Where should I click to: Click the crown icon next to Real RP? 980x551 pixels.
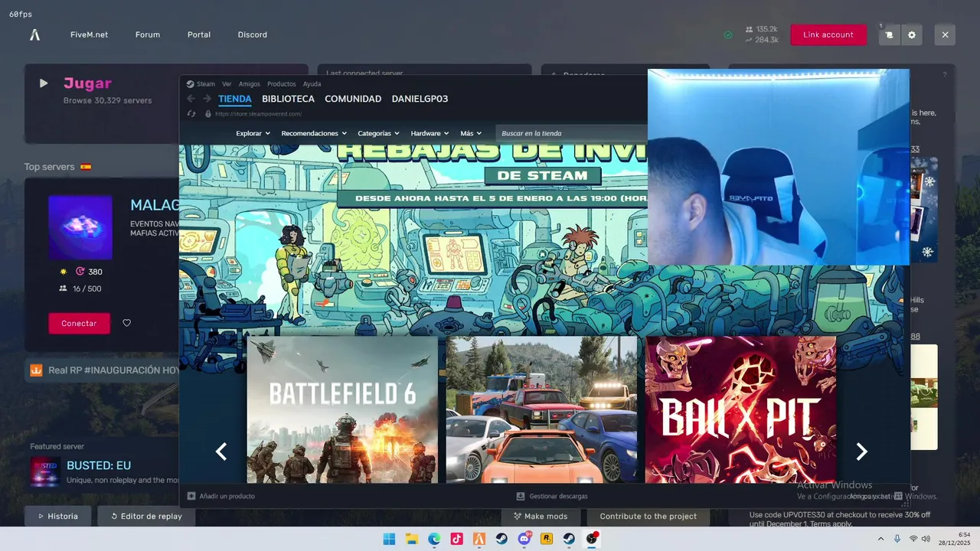coord(36,370)
